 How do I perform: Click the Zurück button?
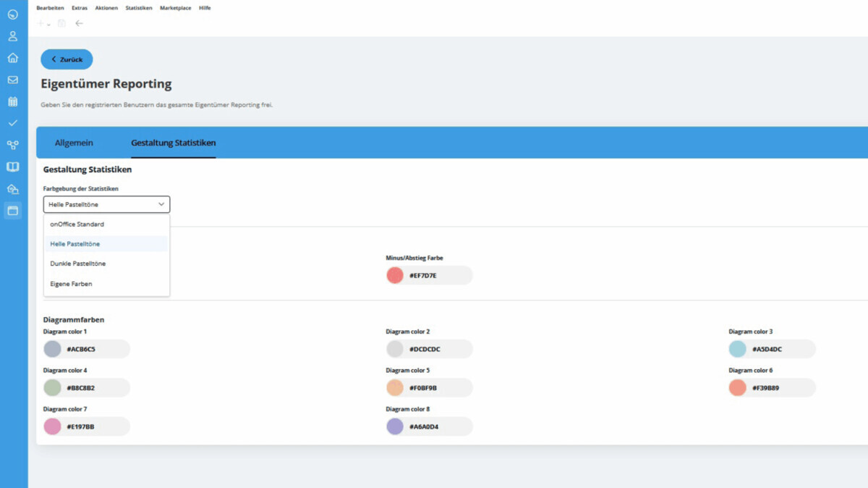[x=67, y=59]
